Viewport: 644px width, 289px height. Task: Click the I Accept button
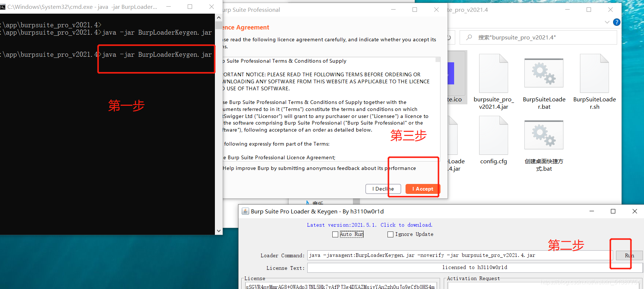[422, 189]
